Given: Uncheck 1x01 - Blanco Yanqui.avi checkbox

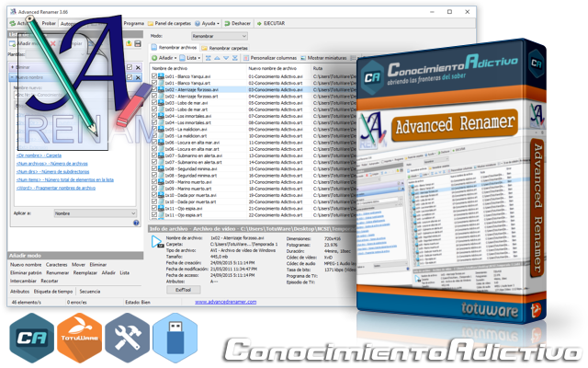Looking at the screenshot, I should tap(154, 76).
